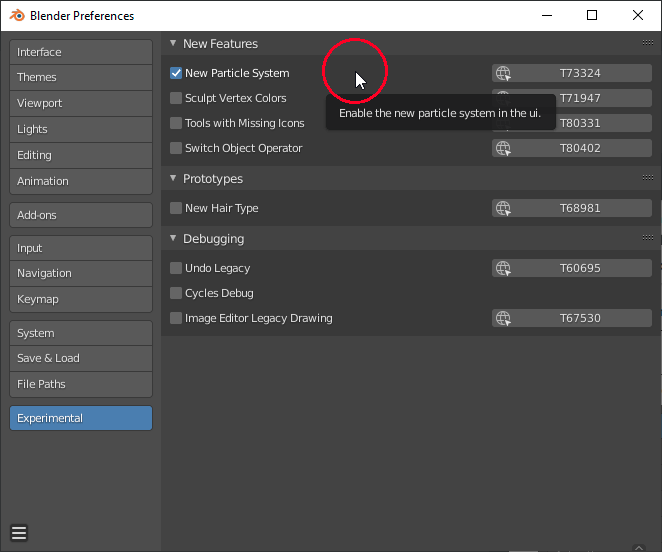This screenshot has height=552, width=662.
Task: Open the System section
Action: pyautogui.click(x=81, y=333)
